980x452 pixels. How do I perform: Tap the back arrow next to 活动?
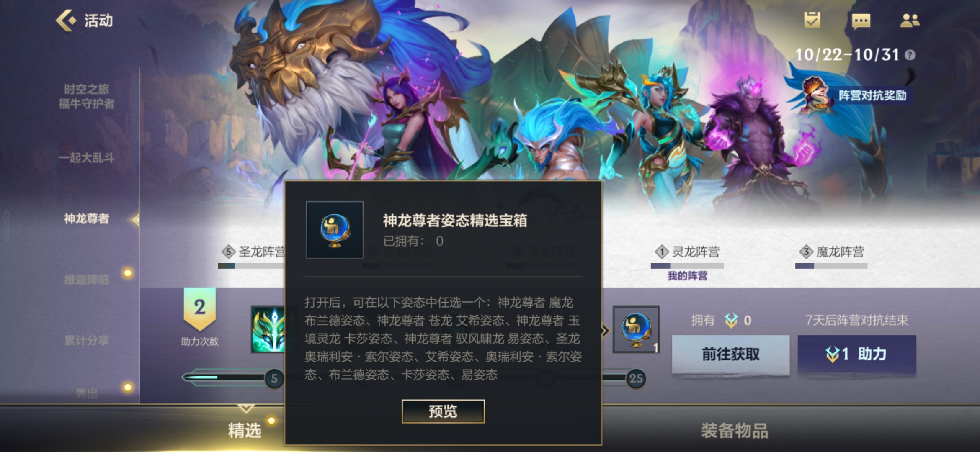click(x=66, y=20)
